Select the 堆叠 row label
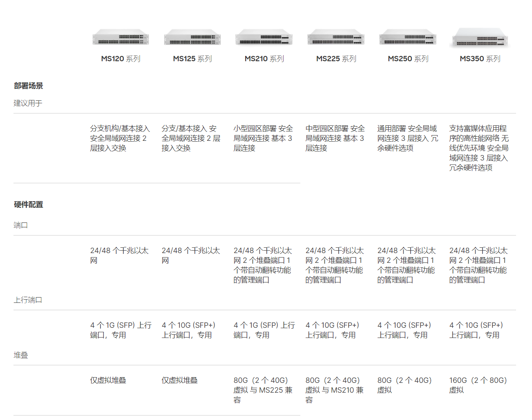 [x=20, y=355]
